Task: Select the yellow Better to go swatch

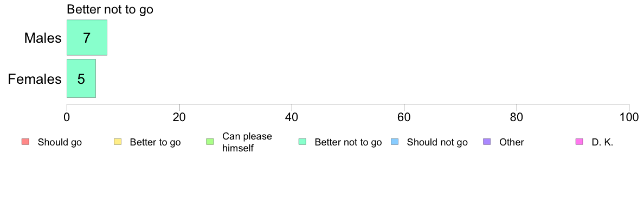Action: pyautogui.click(x=117, y=142)
